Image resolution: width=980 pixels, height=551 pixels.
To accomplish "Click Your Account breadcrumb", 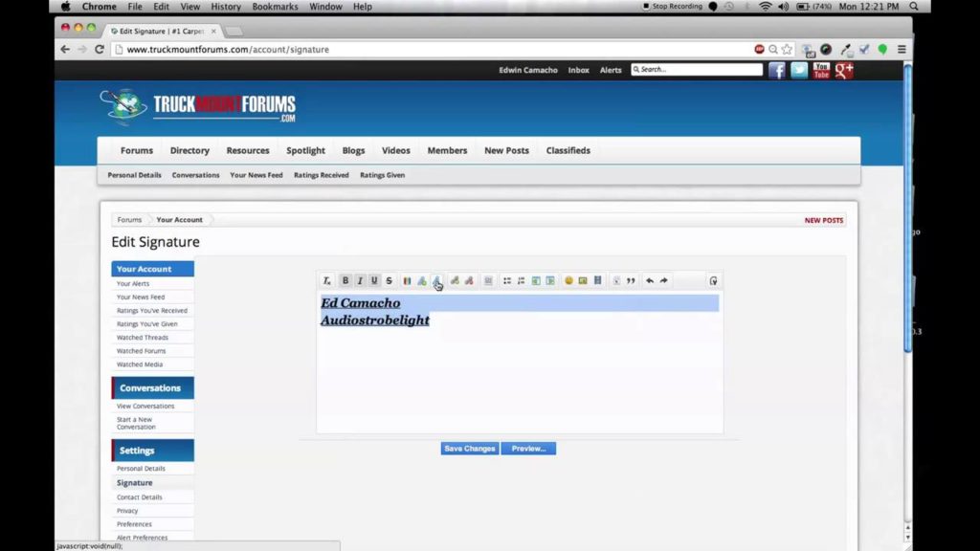I will pos(179,220).
